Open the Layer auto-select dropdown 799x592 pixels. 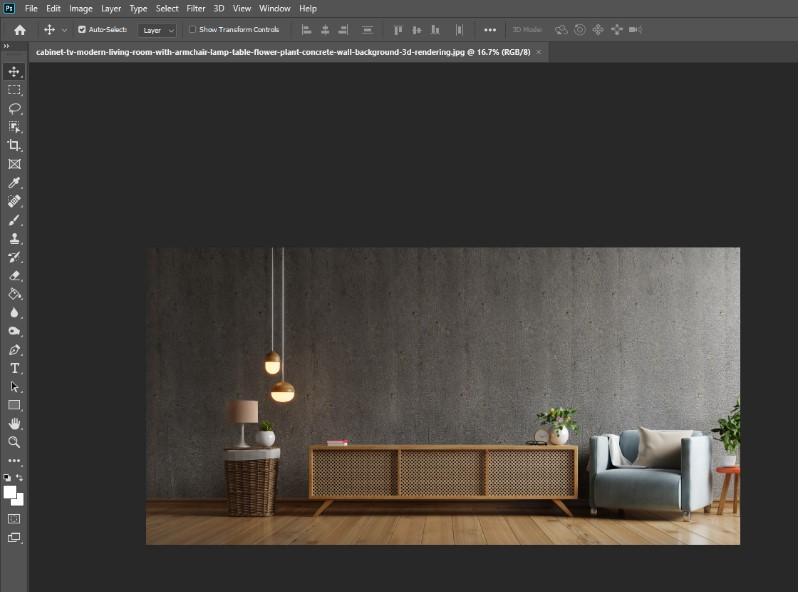tap(157, 30)
